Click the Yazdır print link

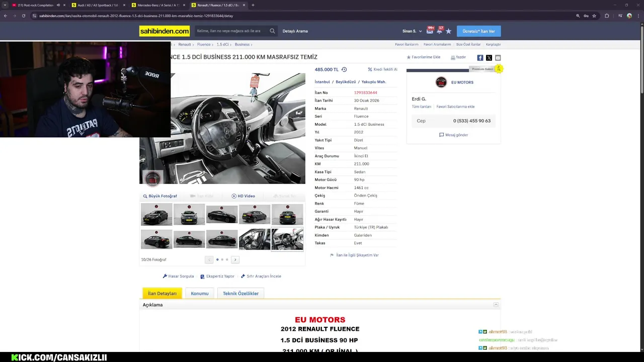tap(458, 57)
